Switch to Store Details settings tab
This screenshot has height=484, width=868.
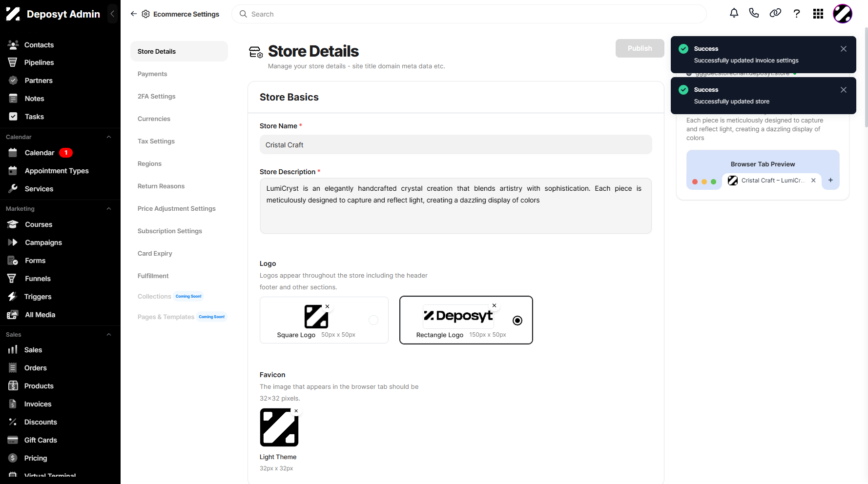[179, 51]
